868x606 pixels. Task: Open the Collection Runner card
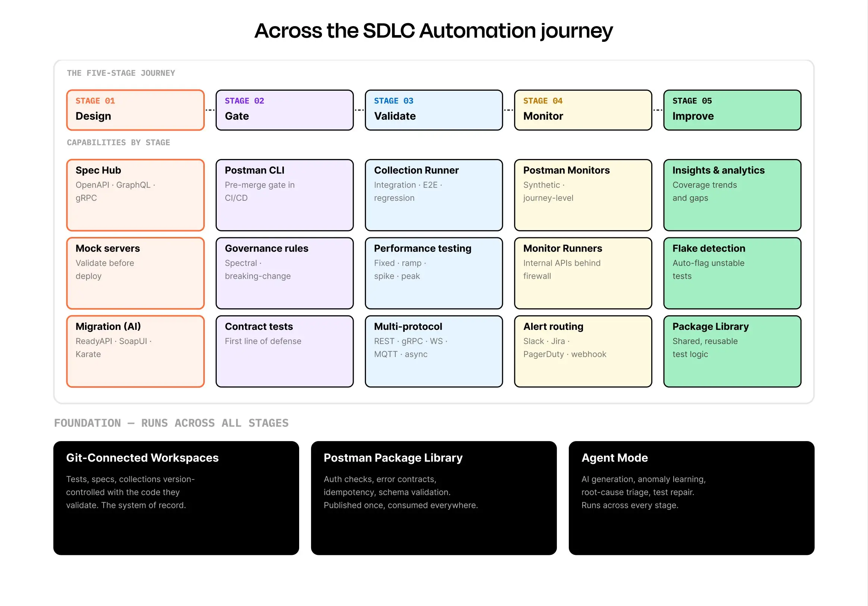pos(434,195)
